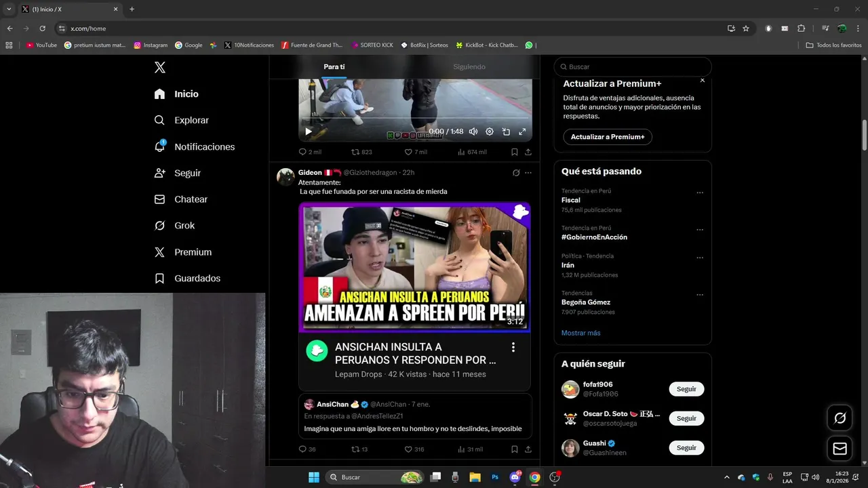Click Actualizar a Premium+ button
The image size is (868, 488).
(x=608, y=137)
